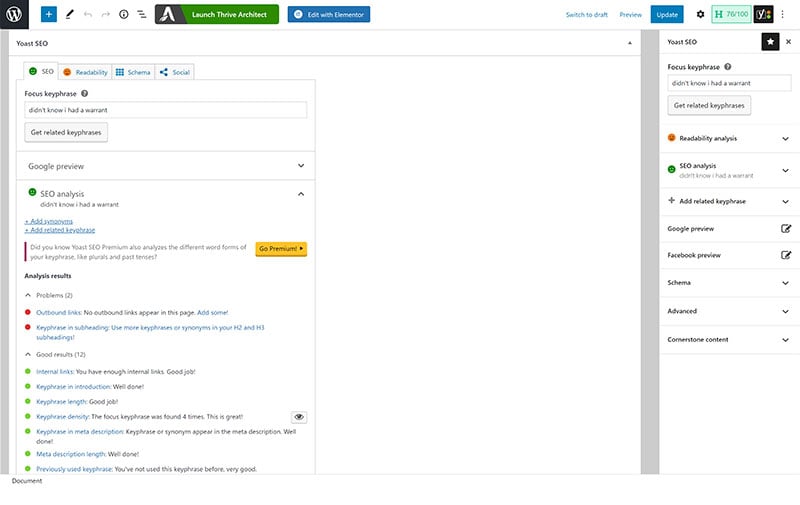Edit Google preview via sidebar pencil icon
The height and width of the screenshot is (505, 800).
(786, 229)
